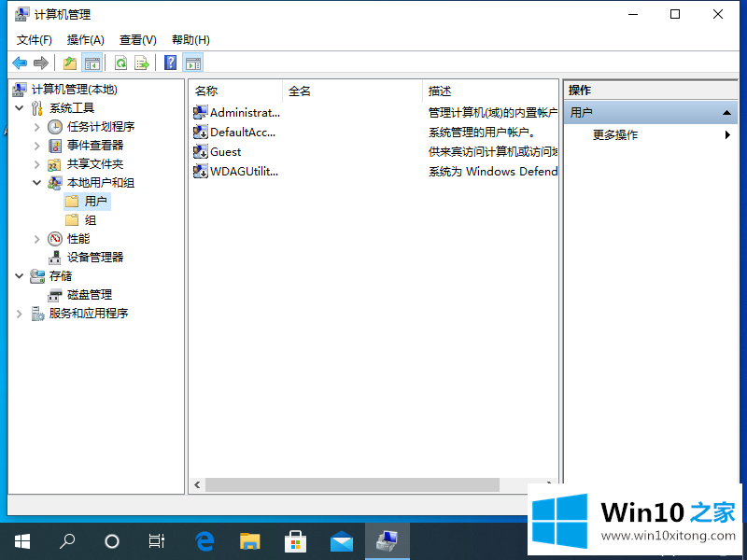Toggle show/hide console tree icon
Screen dimensions: 747x560
click(92, 63)
